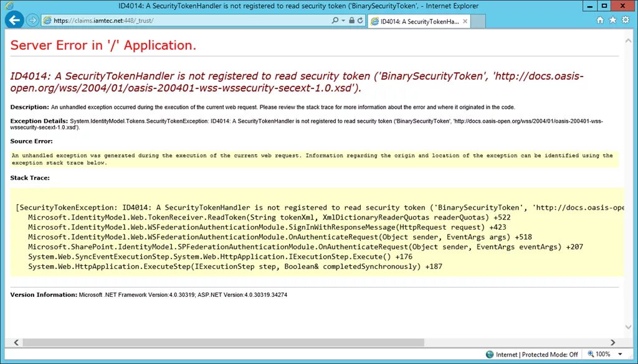Screen dimensions: 638x364
Task: Open the Favorites star icon
Action: coord(612,21)
